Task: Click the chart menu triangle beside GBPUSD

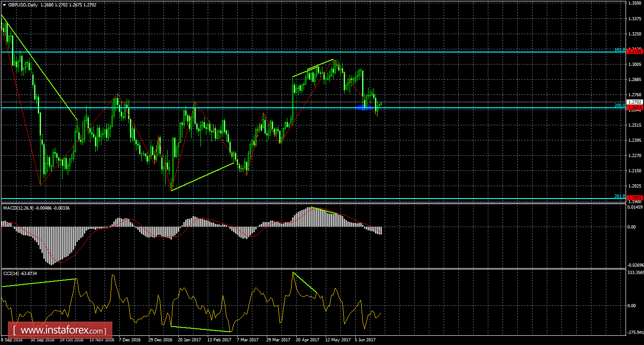Action: tap(4, 5)
